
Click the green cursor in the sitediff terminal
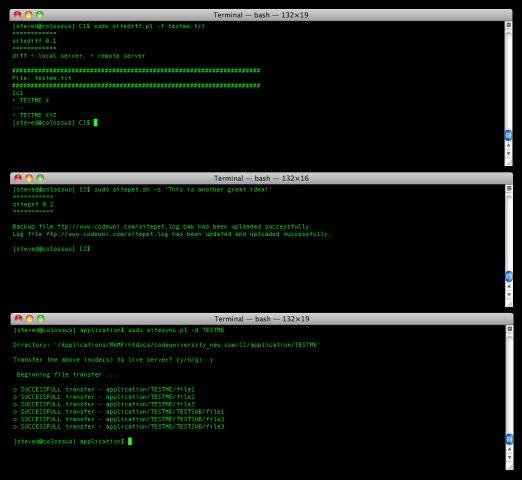96,123
